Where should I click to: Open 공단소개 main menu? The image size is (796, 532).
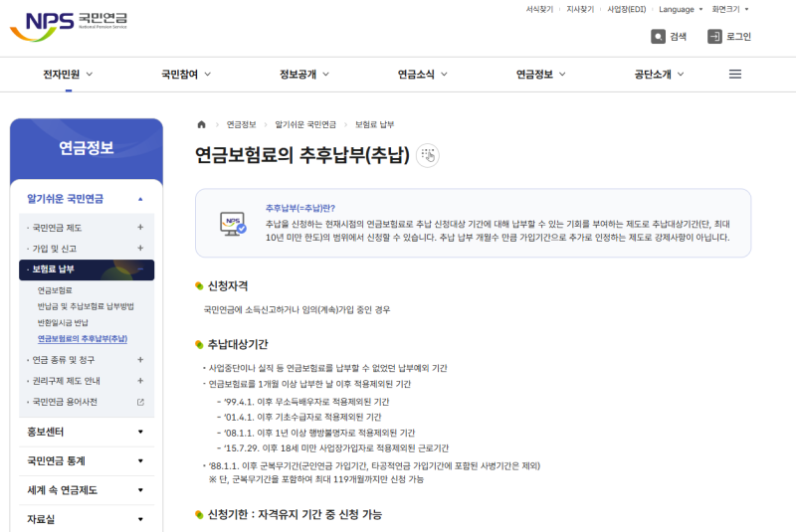pos(660,74)
